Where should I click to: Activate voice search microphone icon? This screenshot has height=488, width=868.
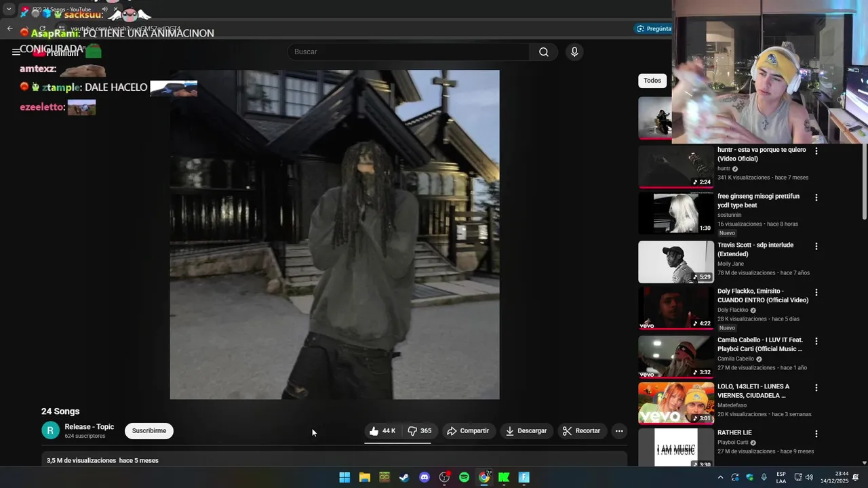574,52
